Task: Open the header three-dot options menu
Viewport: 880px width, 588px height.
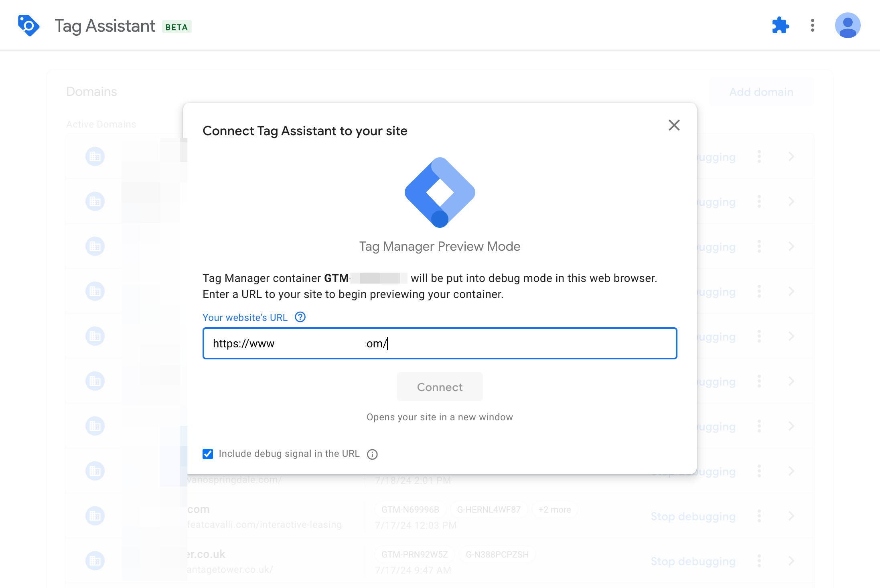Action: (x=813, y=26)
